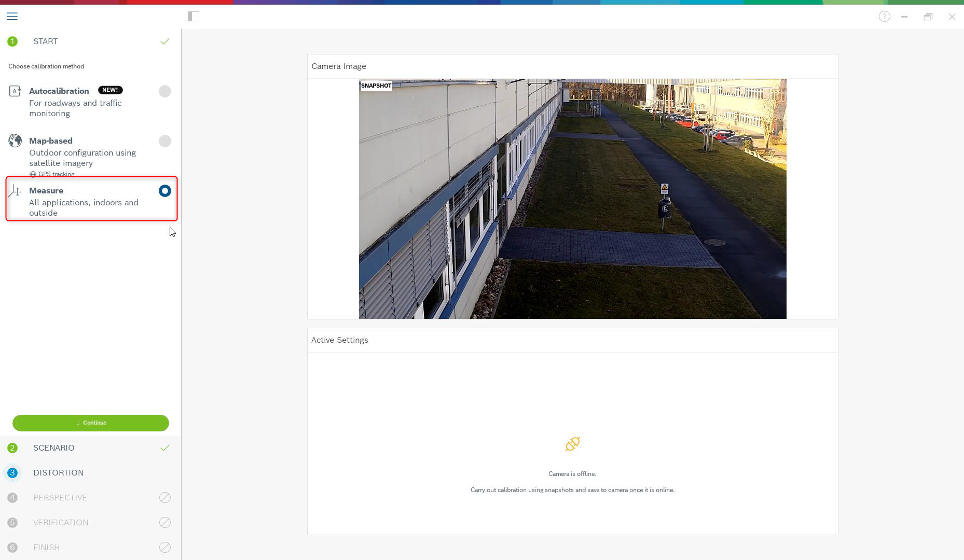Open the help question mark icon

(885, 17)
